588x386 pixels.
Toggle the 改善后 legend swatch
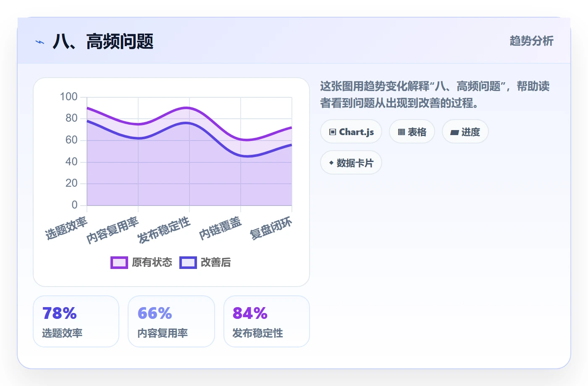[x=188, y=263]
